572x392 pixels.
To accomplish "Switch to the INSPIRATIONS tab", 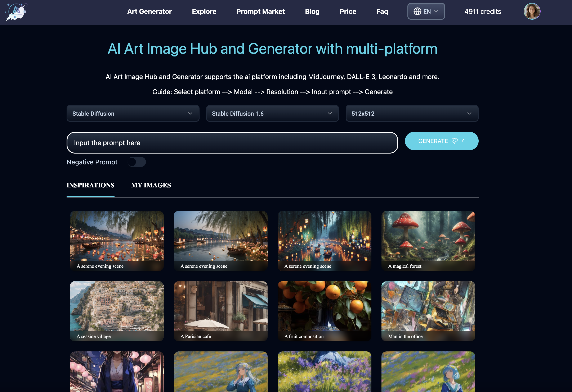I will [90, 185].
